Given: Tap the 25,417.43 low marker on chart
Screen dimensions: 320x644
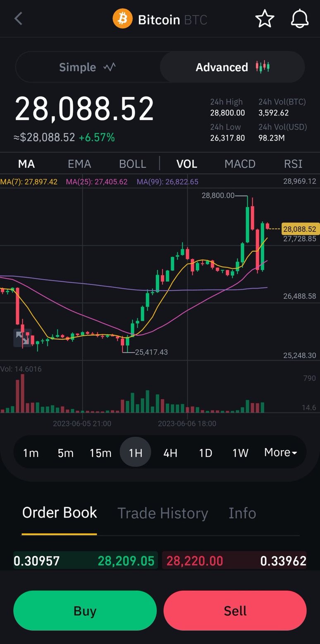Looking at the screenshot, I should [151, 352].
